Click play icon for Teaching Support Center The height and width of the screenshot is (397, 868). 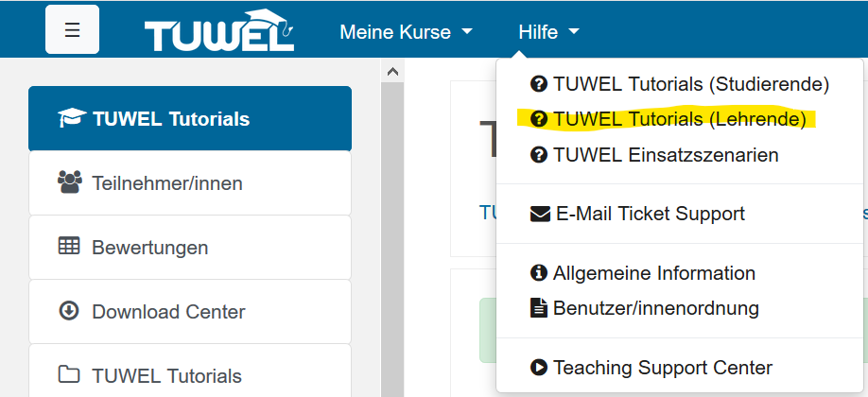tap(539, 367)
